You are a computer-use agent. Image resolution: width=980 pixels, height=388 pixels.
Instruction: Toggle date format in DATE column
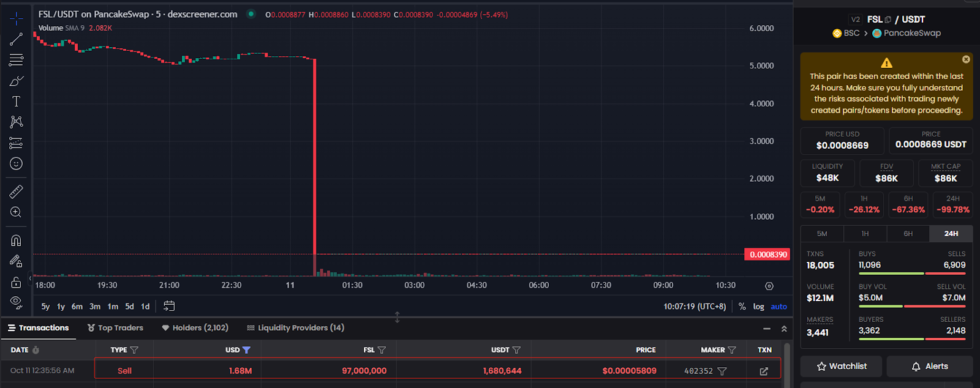(36, 350)
